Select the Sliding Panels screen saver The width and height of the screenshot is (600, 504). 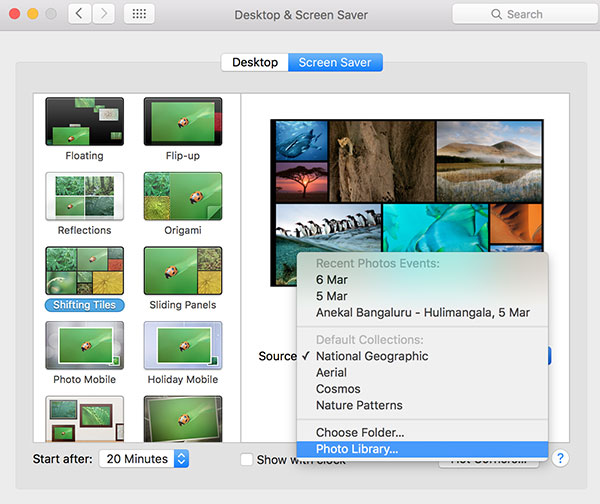point(182,271)
